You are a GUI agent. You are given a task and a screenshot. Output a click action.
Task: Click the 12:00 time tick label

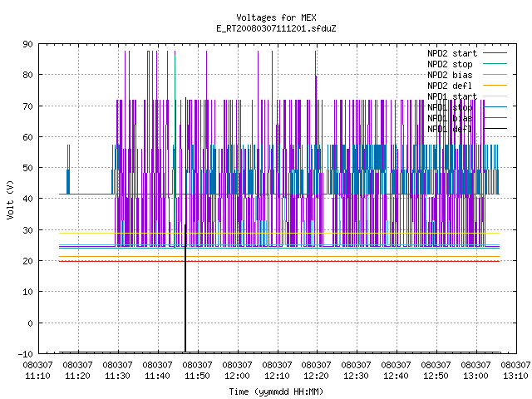[237, 371]
